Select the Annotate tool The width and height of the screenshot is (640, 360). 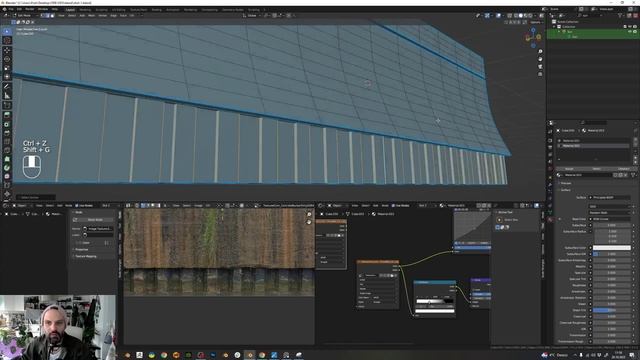7,86
